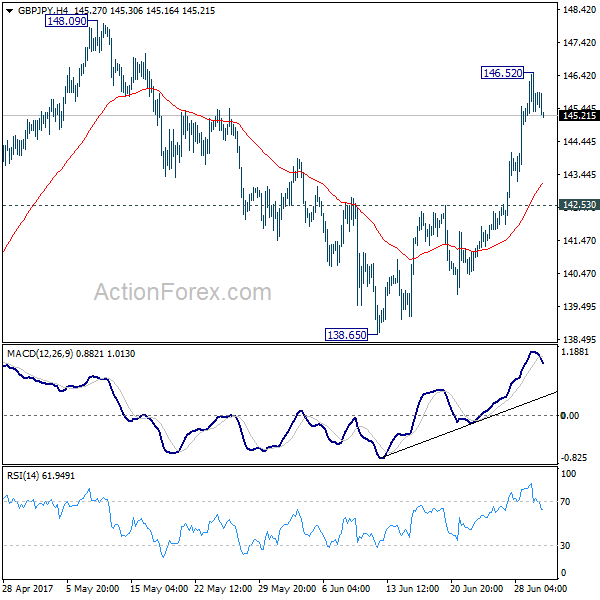
Task: Click the 143.445 price axis value
Action: click(x=579, y=174)
